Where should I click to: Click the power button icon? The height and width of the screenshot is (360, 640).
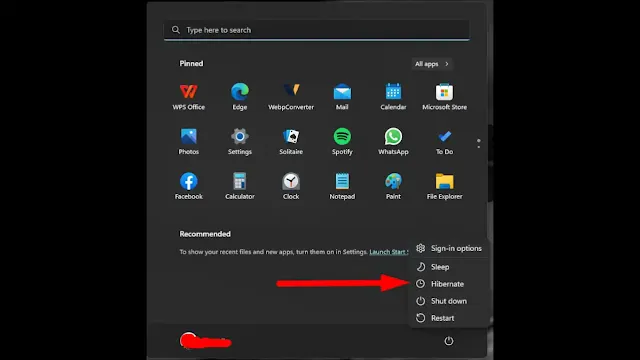(x=449, y=341)
